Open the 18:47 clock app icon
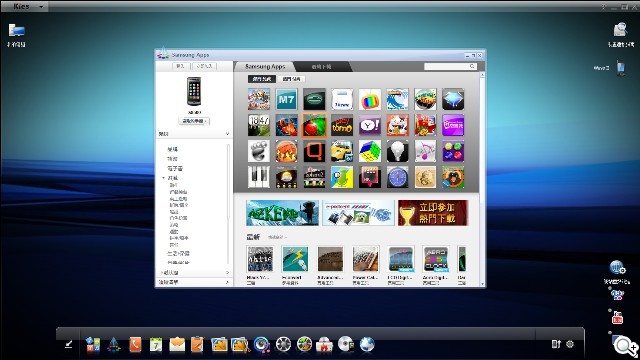 coord(259,125)
